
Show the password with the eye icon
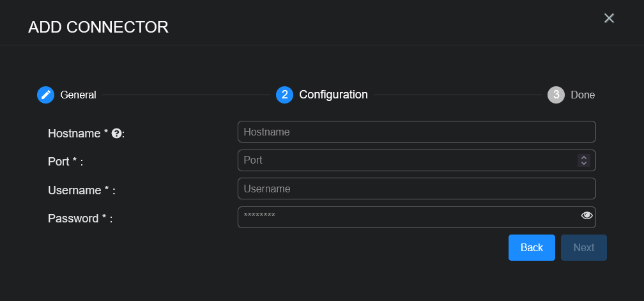click(586, 216)
